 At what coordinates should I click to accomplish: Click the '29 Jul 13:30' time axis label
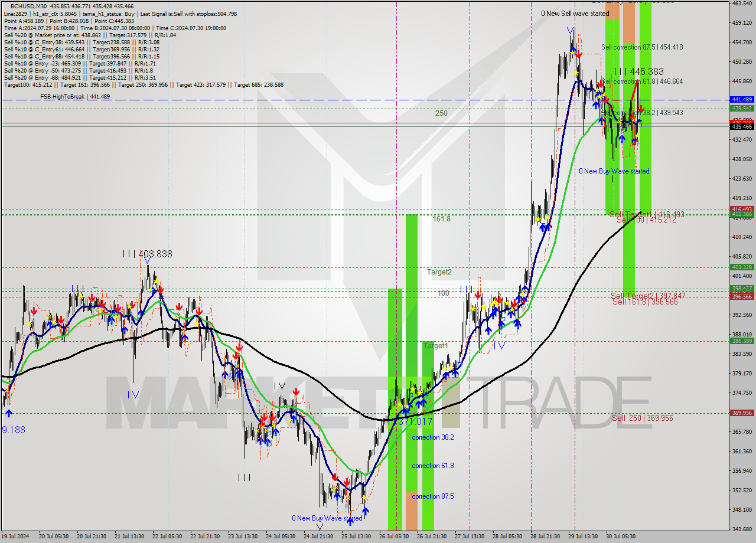pyautogui.click(x=584, y=537)
